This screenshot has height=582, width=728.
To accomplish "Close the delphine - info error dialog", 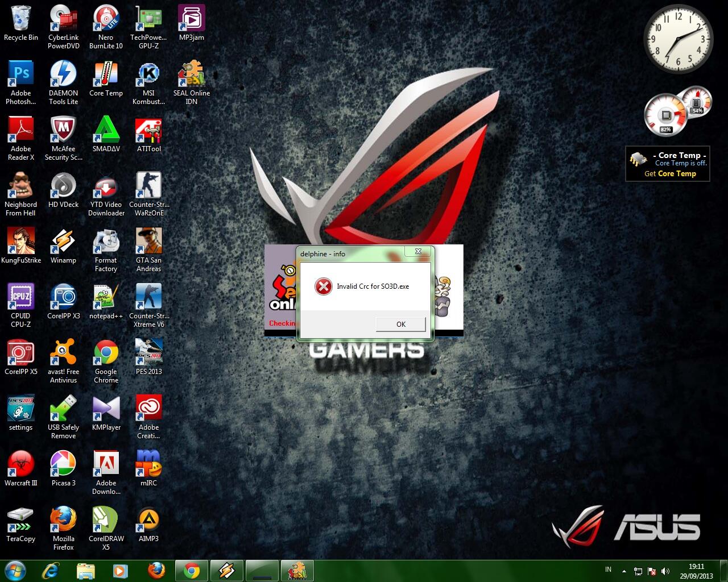I will (x=418, y=251).
